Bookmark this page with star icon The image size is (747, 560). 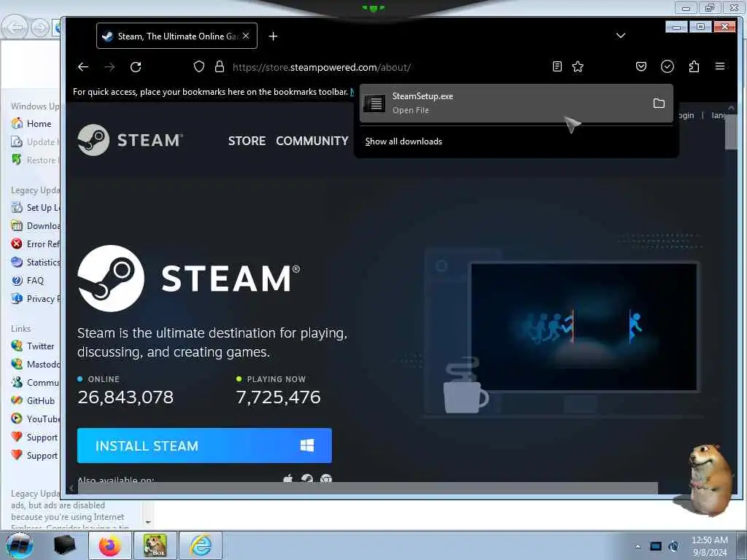coord(578,66)
